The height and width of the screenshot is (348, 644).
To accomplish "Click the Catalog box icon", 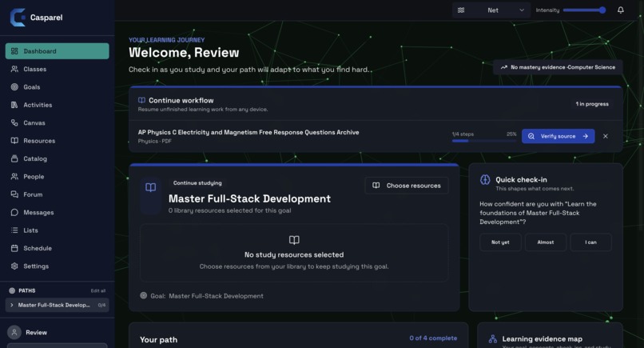I will pyautogui.click(x=14, y=158).
